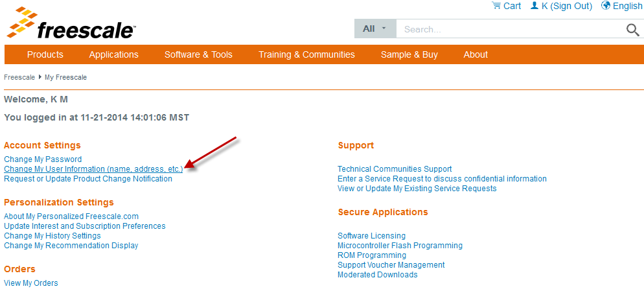The image size is (644, 291).
Task: Open Update Interest and Subscription Preferences
Action: pyautogui.click(x=85, y=226)
